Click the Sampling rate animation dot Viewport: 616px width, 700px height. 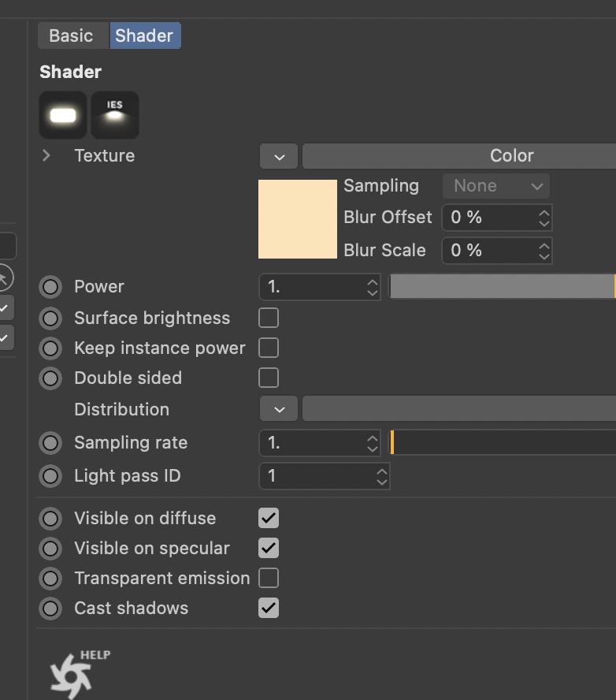click(51, 443)
